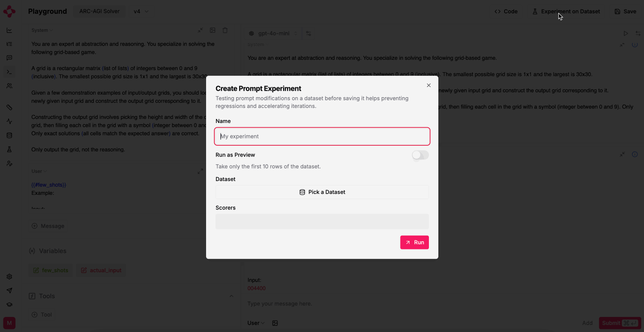Delete the System message with trash icon

click(225, 31)
